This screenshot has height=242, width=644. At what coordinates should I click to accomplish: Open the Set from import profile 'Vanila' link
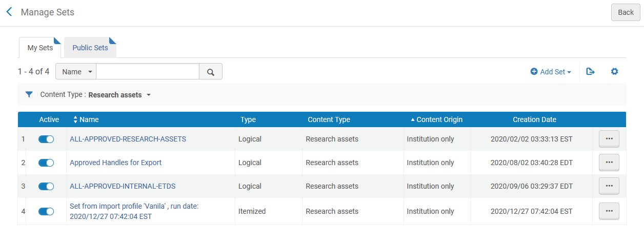[x=134, y=211]
